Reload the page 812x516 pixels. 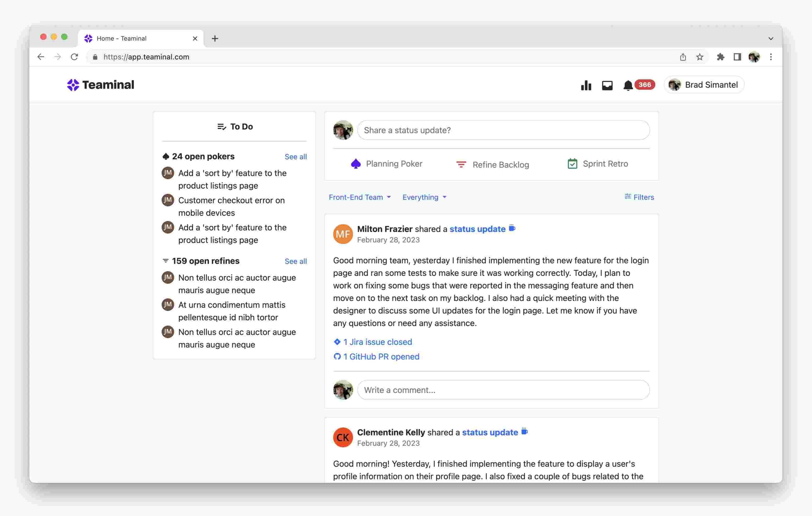[75, 57]
